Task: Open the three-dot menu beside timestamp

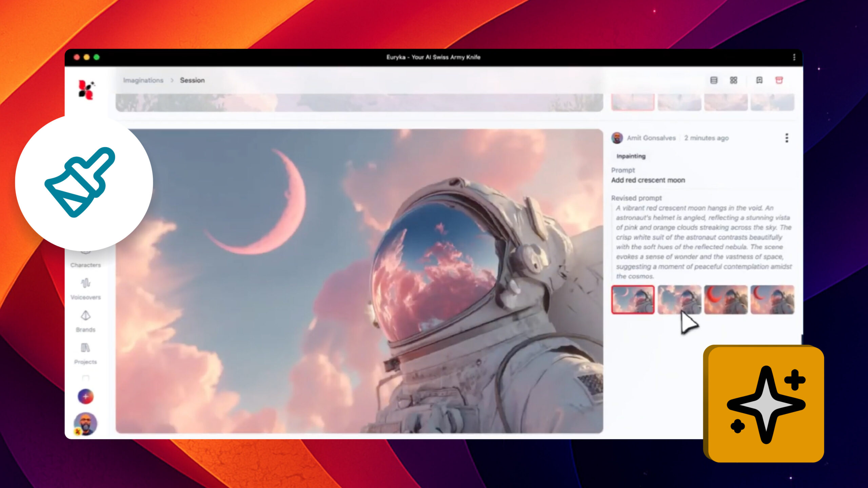Action: point(787,138)
